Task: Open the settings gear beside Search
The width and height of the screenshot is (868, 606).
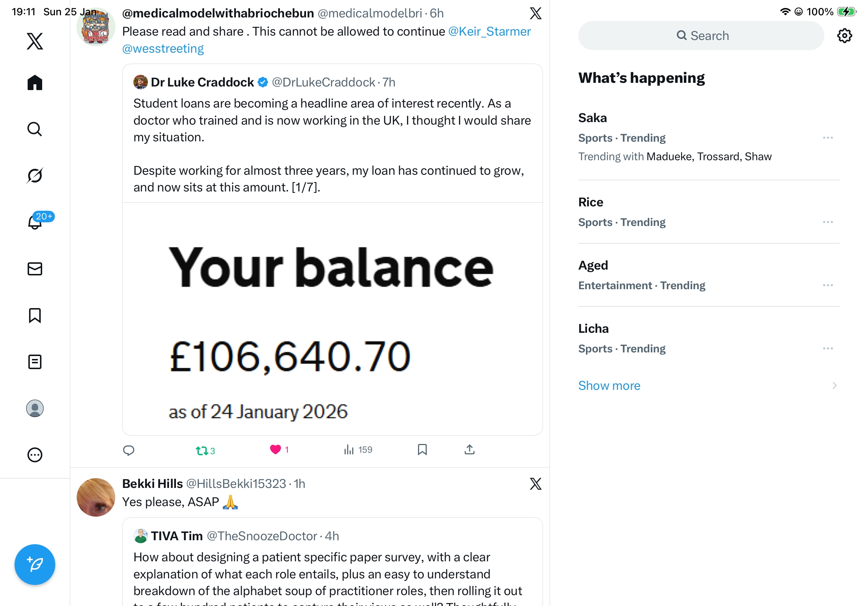Action: (x=844, y=36)
